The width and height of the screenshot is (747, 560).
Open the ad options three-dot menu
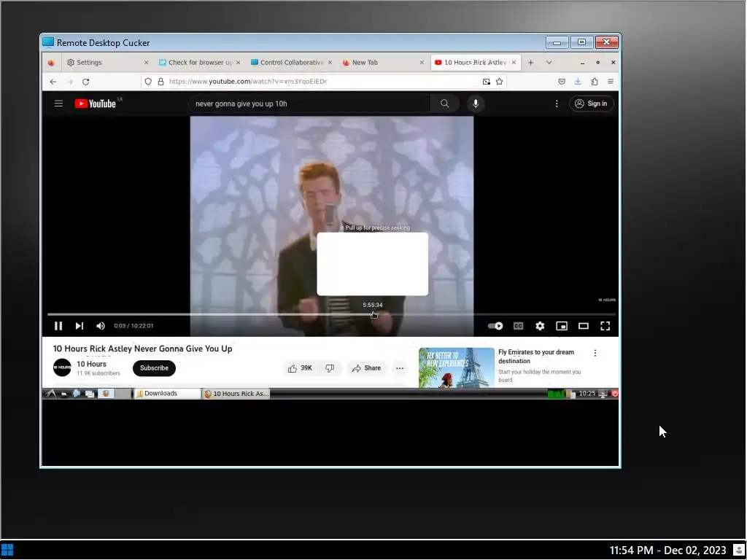click(x=595, y=353)
